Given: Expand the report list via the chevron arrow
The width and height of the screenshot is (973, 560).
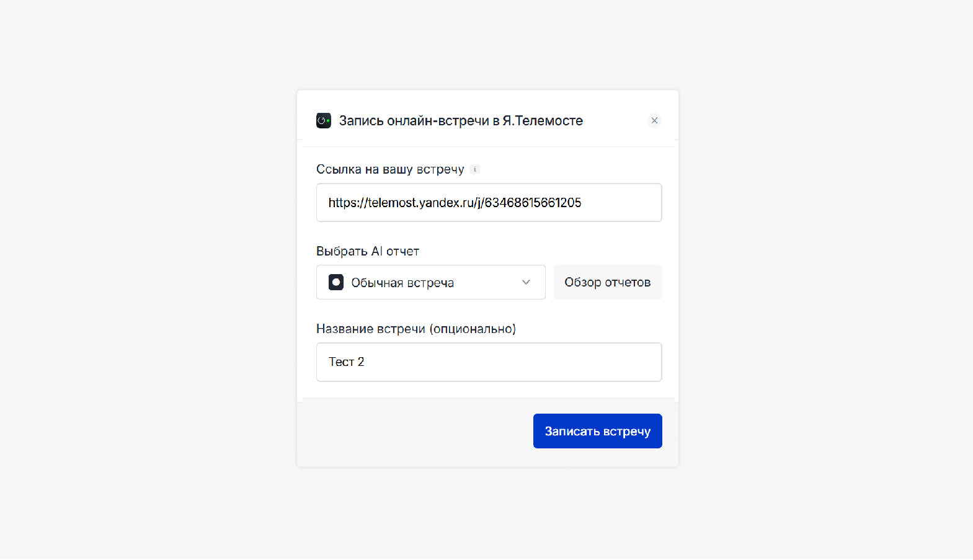Looking at the screenshot, I should coord(526,282).
